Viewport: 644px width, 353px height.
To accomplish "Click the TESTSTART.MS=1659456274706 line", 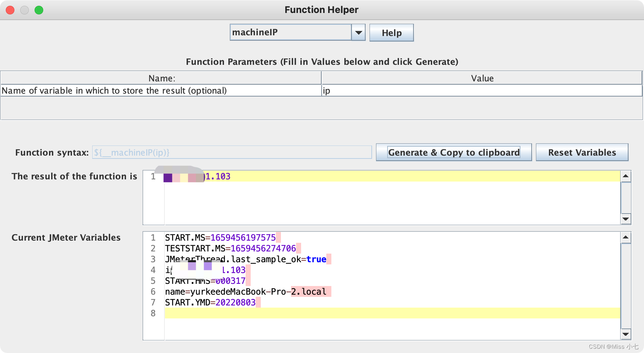I will (231, 249).
